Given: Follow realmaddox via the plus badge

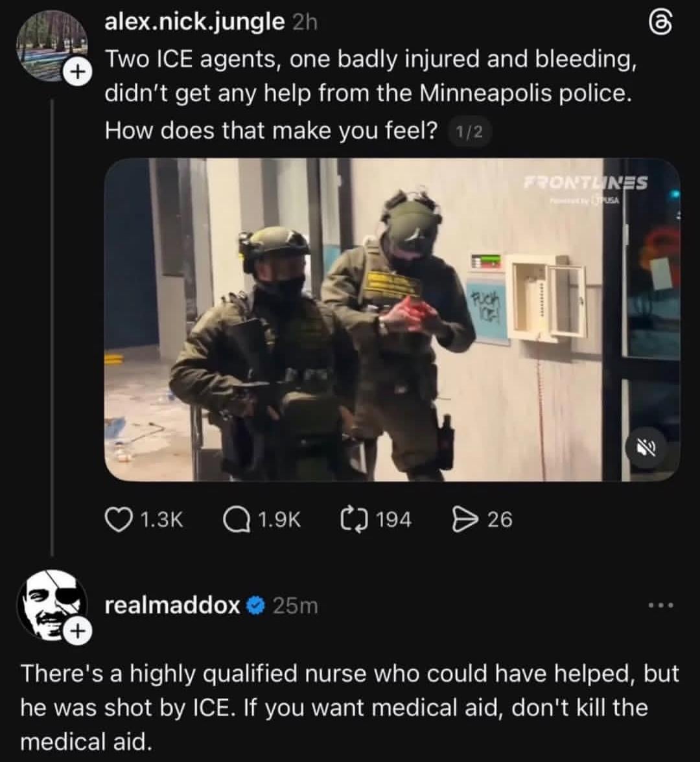Looking at the screenshot, I should [76, 631].
